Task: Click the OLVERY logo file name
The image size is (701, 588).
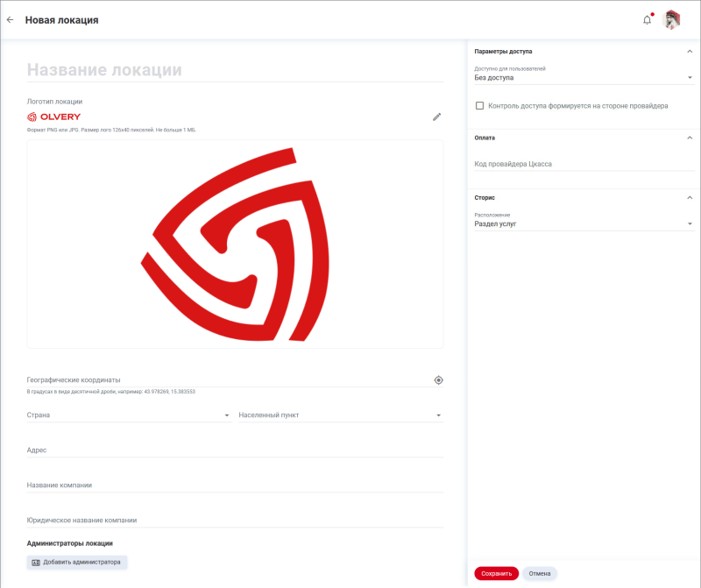Action: pos(54,117)
